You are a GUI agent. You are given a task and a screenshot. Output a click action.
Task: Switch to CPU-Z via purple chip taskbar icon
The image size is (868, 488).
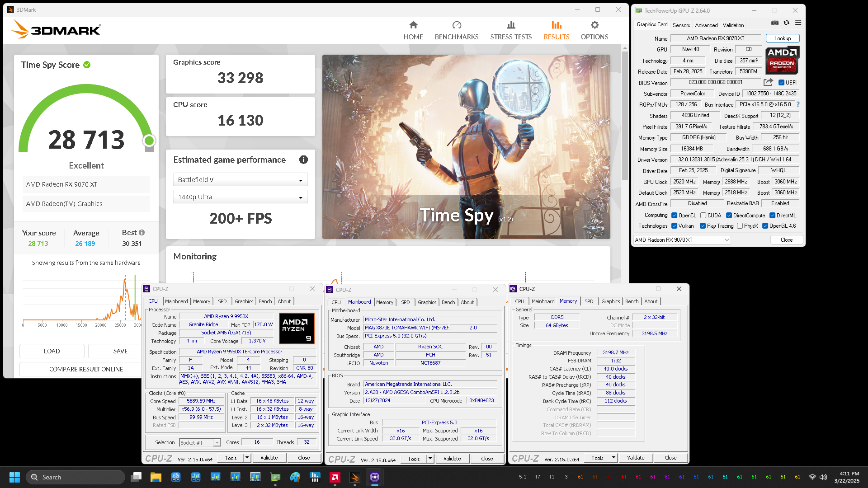click(x=375, y=477)
